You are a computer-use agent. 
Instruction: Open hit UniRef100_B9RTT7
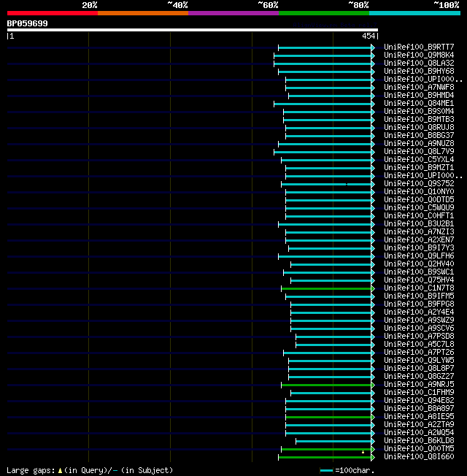coord(419,47)
